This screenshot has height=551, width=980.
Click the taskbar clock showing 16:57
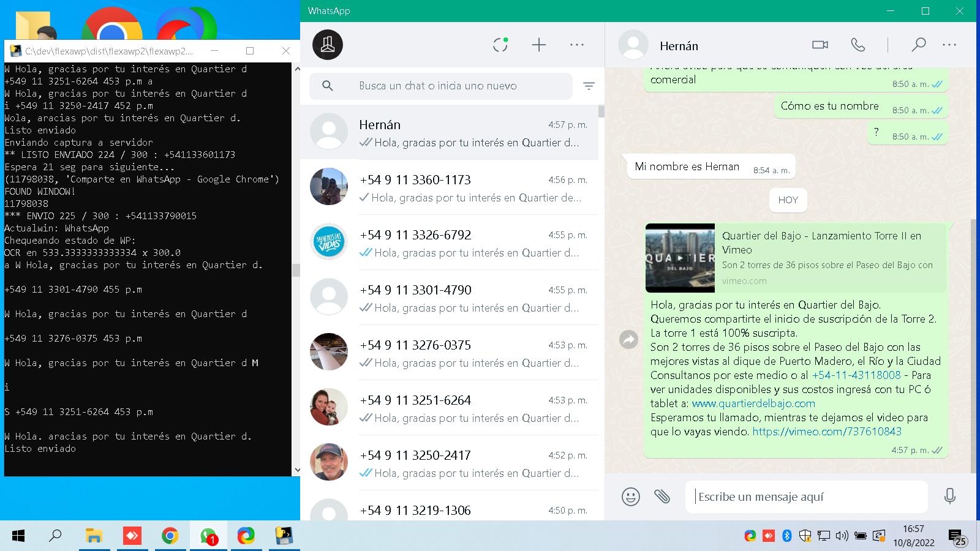913,536
